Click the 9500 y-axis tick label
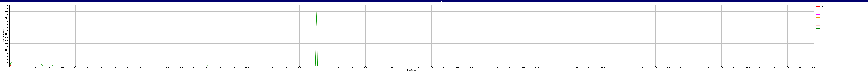This screenshot has height=73, width=868. [7, 5]
